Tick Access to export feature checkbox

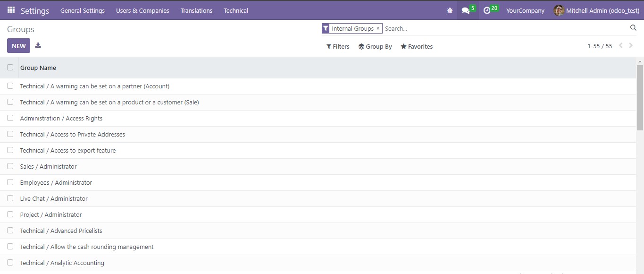pos(10,150)
